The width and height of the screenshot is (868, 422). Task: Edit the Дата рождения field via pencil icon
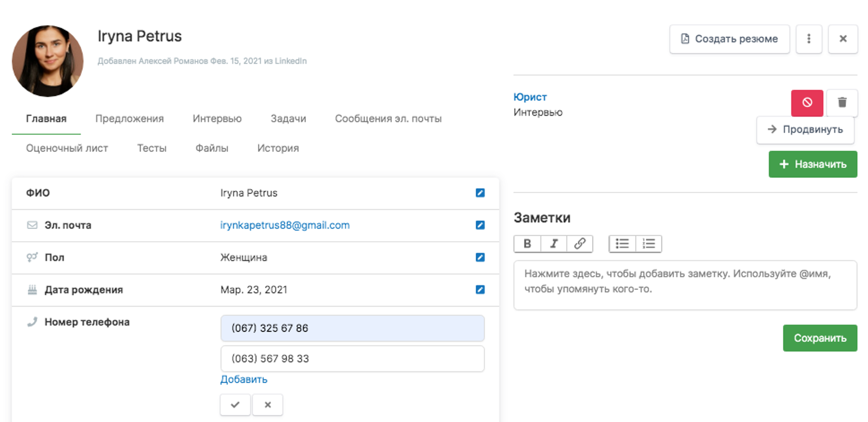[x=480, y=289]
